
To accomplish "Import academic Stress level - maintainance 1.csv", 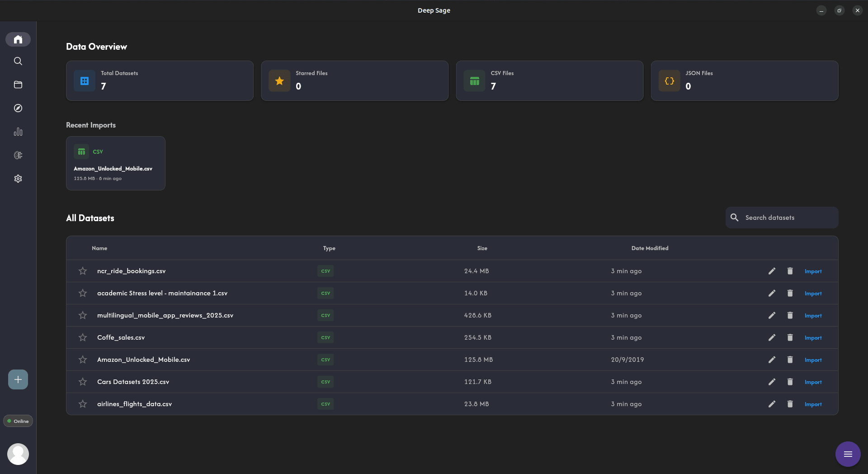I will pos(812,293).
